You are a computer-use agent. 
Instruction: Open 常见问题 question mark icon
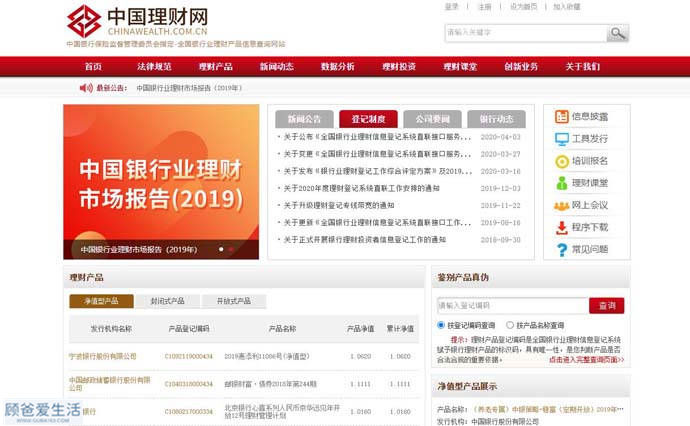[562, 250]
